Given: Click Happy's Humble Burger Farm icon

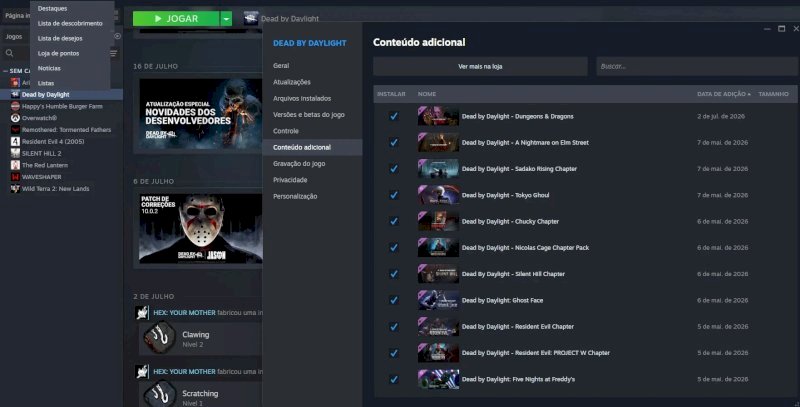Looking at the screenshot, I should coord(15,106).
